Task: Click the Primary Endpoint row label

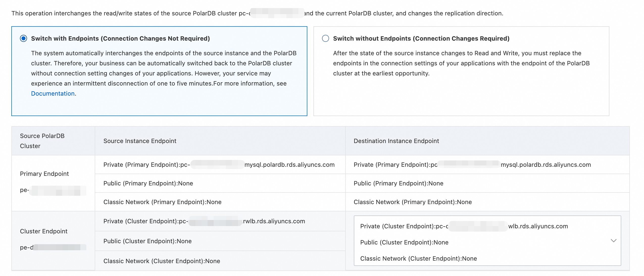Action: [44, 174]
